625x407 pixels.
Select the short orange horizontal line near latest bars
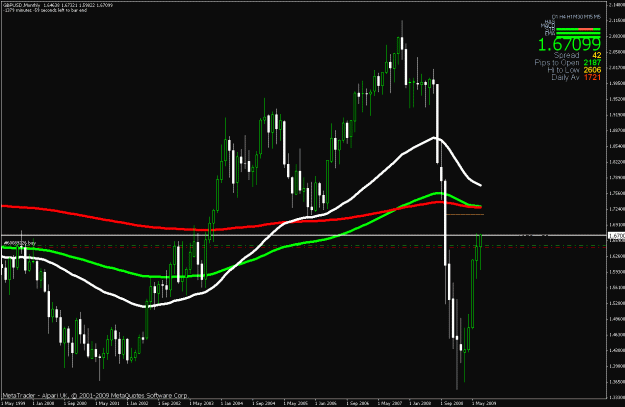465,214
